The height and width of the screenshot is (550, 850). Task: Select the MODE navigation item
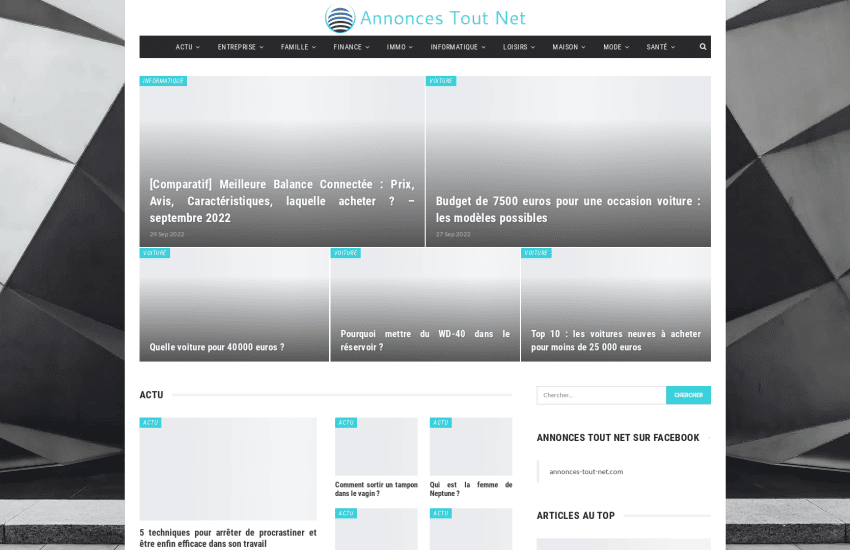click(616, 47)
